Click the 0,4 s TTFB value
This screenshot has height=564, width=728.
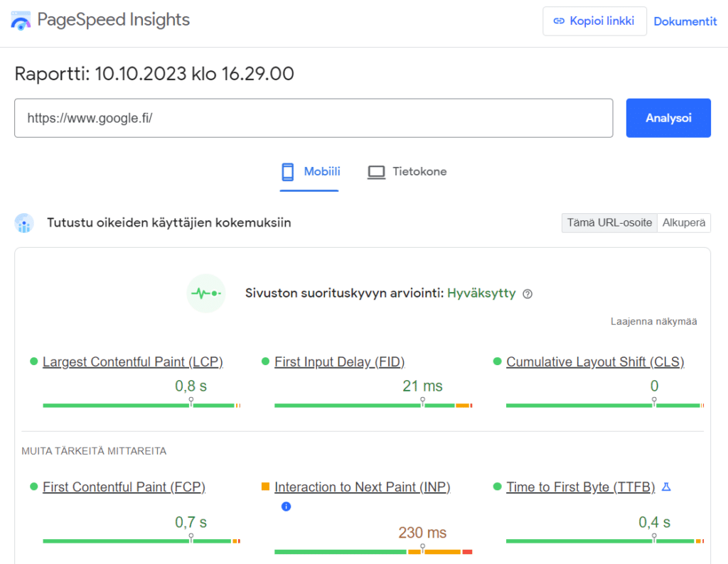654,522
